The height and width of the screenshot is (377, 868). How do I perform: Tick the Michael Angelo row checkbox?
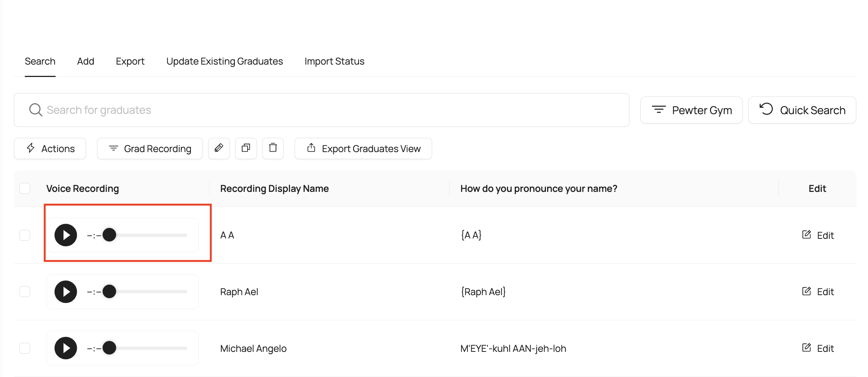point(25,348)
